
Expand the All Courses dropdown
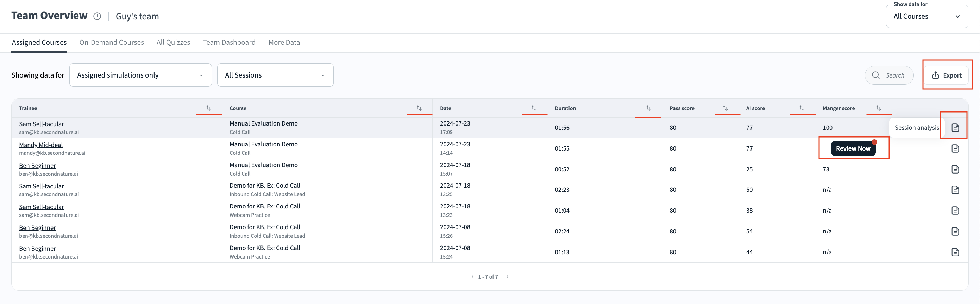tap(927, 16)
